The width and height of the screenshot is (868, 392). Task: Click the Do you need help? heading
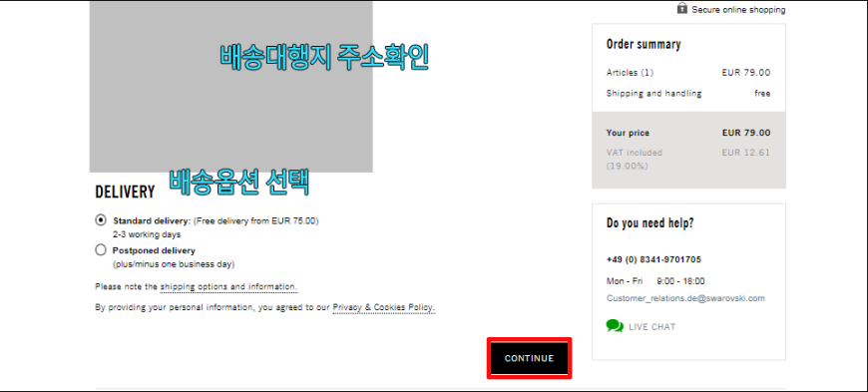650,223
